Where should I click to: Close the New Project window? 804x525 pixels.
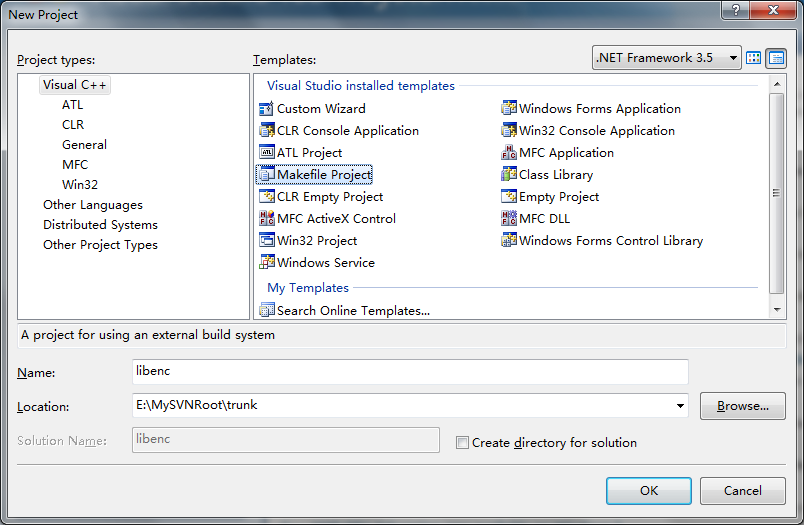click(x=774, y=10)
